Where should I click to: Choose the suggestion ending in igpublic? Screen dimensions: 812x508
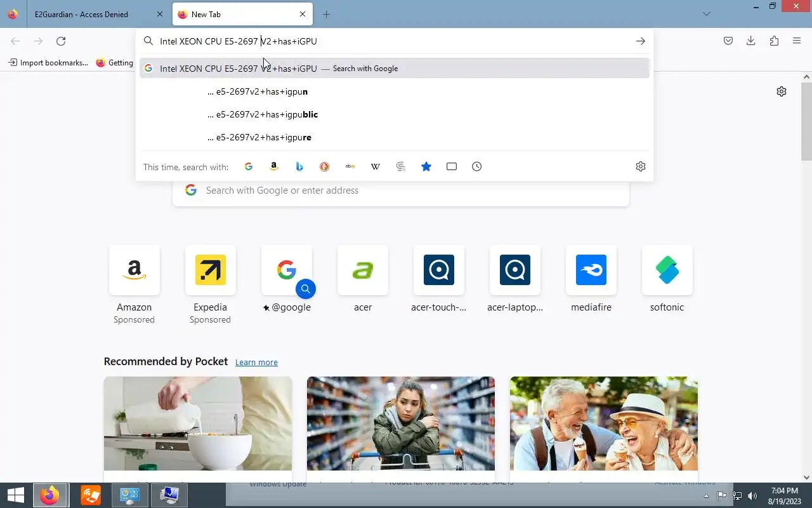tap(395, 114)
